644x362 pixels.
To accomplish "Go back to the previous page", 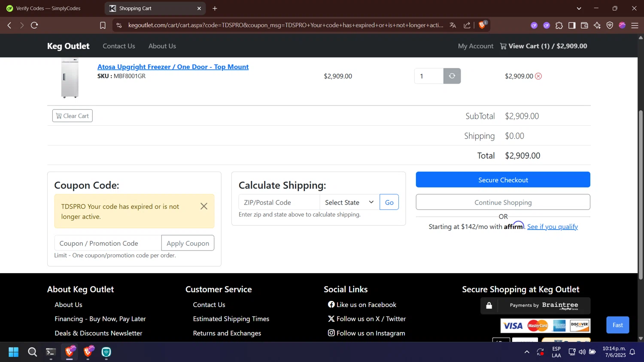I will pos(9,25).
